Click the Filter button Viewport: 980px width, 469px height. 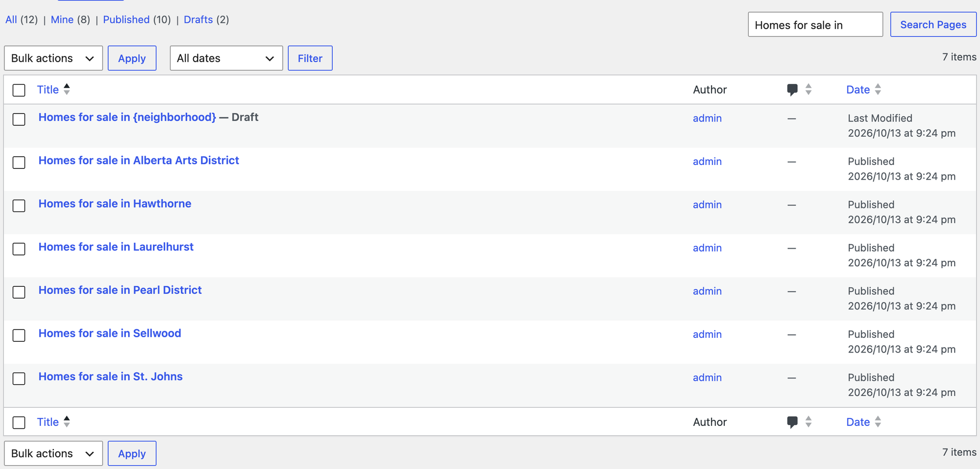[310, 58]
